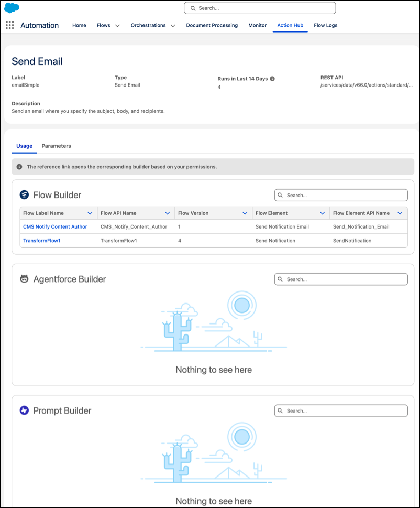The width and height of the screenshot is (420, 508).
Task: Click the Send Email type value
Action: click(127, 85)
